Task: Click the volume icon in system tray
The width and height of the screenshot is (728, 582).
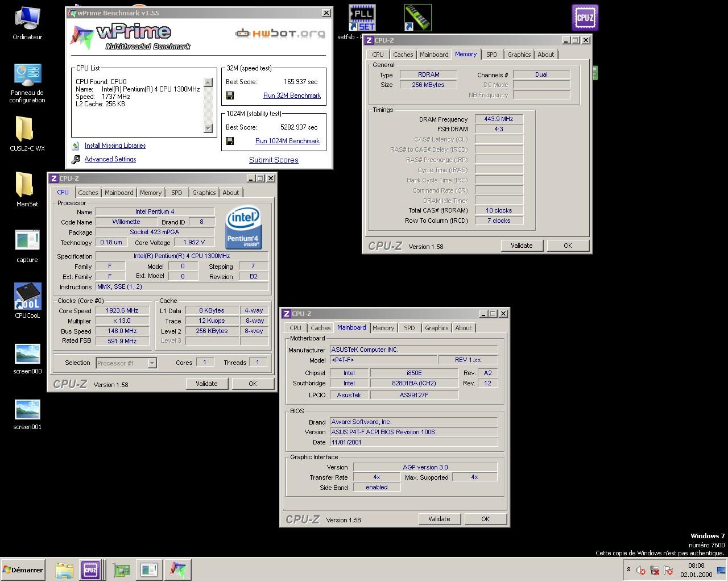Action: (x=641, y=570)
